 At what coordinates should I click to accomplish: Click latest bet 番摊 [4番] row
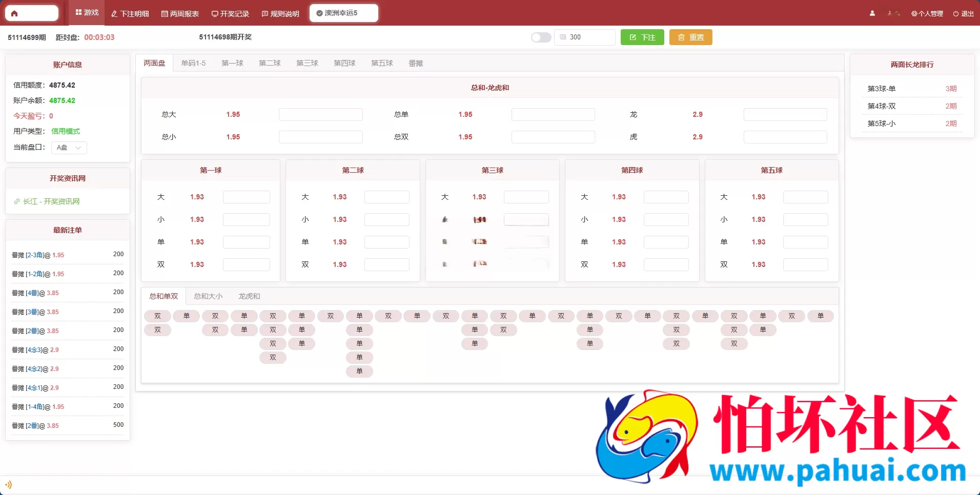(x=68, y=293)
